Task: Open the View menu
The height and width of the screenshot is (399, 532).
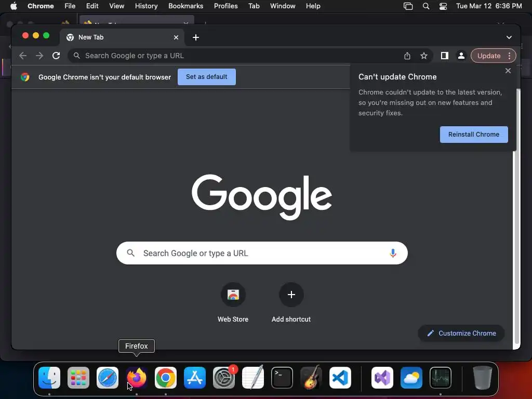Action: pos(116,6)
